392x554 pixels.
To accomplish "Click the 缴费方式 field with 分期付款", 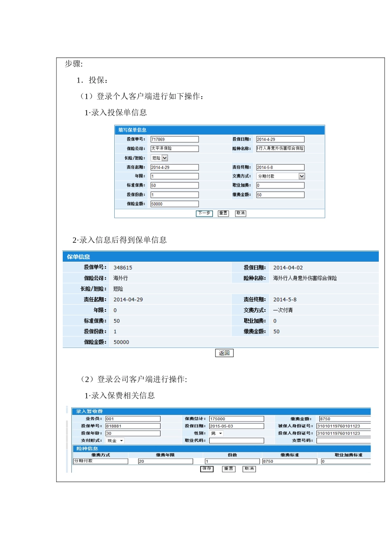I will point(101,461).
